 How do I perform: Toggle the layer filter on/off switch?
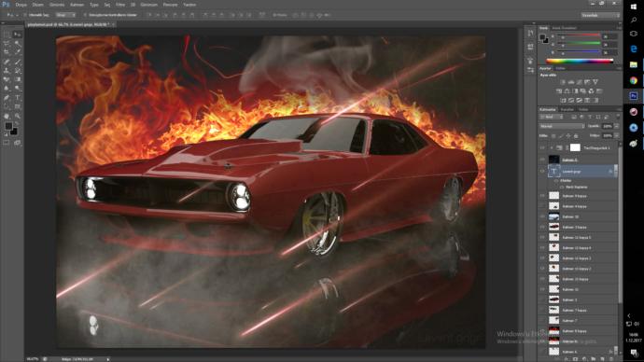tap(618, 117)
